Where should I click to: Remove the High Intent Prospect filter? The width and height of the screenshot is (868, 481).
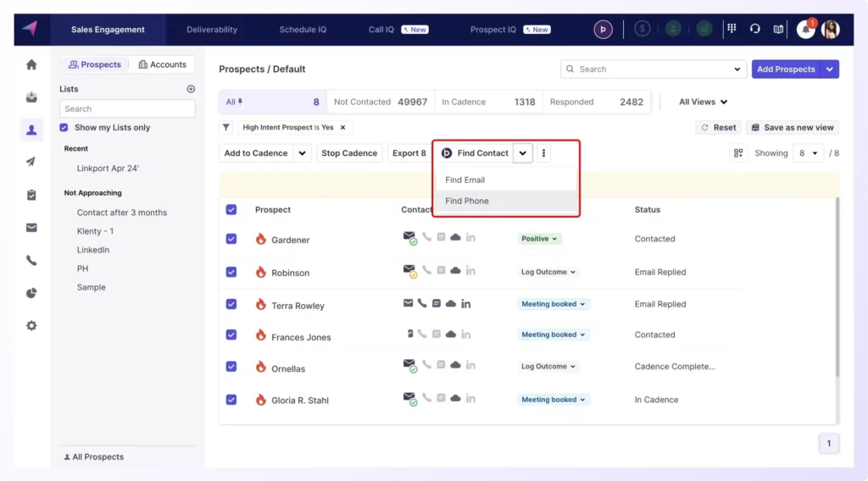[342, 127]
